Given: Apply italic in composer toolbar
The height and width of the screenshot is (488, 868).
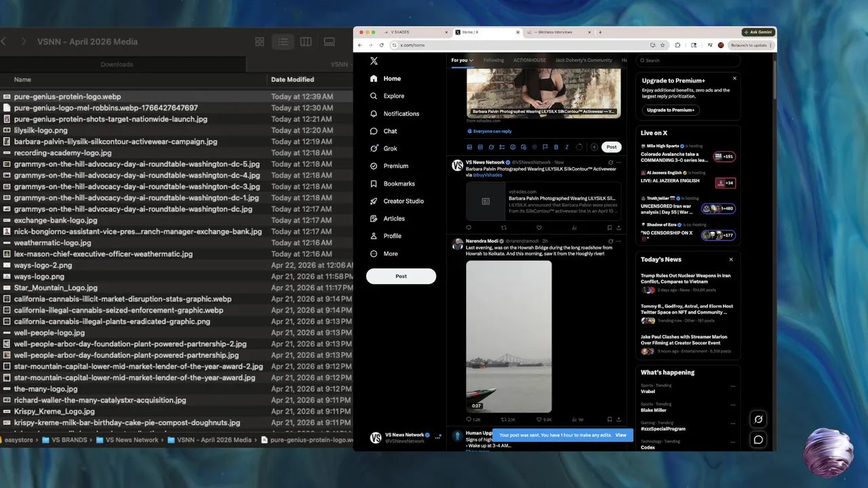Looking at the screenshot, I should point(566,147).
